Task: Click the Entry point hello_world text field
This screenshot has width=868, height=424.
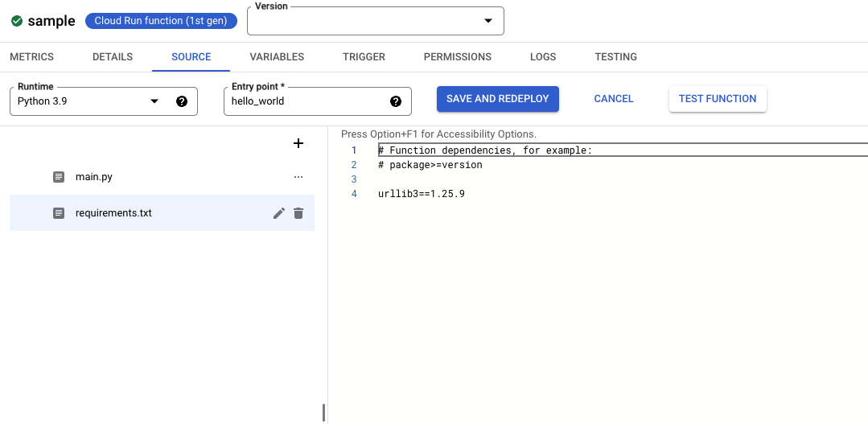Action: [306, 101]
